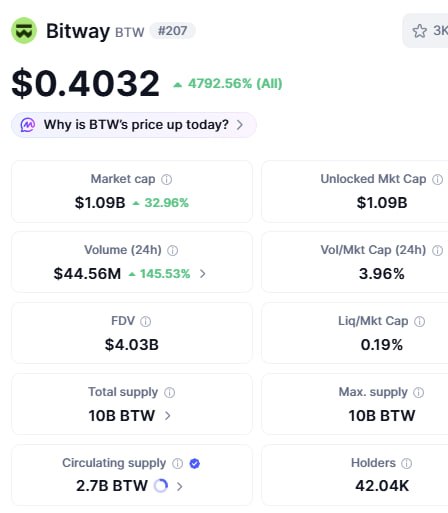Click the Bitway green logo icon
The width and height of the screenshot is (448, 513).
click(24, 31)
